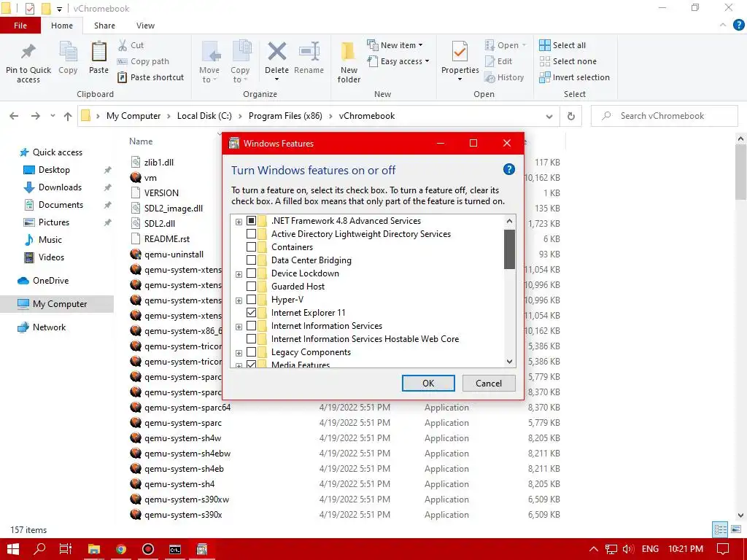The image size is (747, 560).
Task: Cancel the Windows Features dialog
Action: point(489,384)
